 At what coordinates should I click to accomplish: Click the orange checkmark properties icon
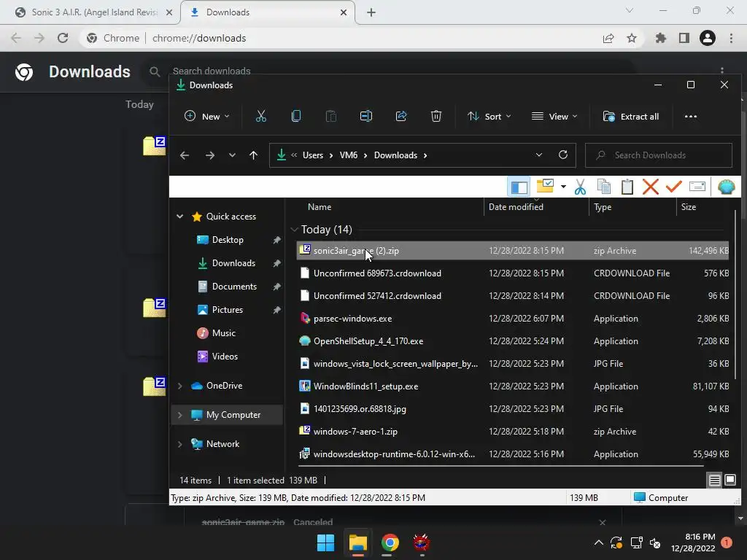point(673,186)
